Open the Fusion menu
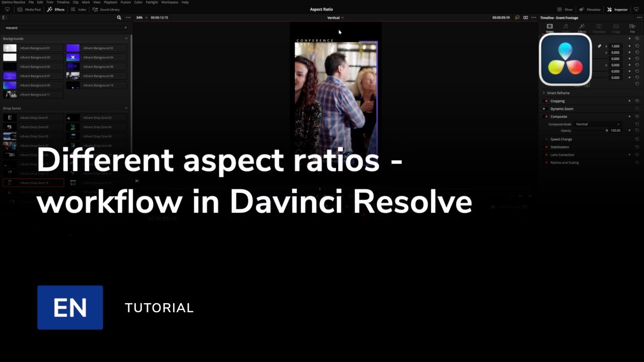Viewport: 644px width, 362px height. [125, 2]
